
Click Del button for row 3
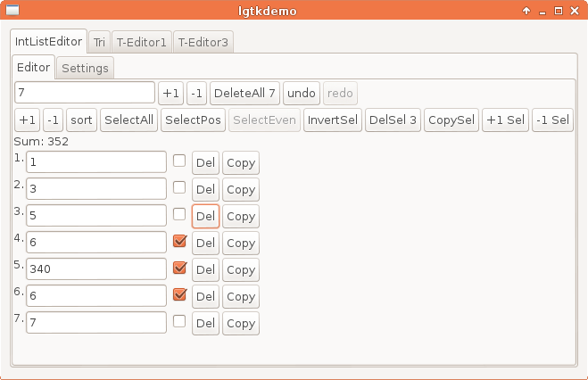pos(205,216)
